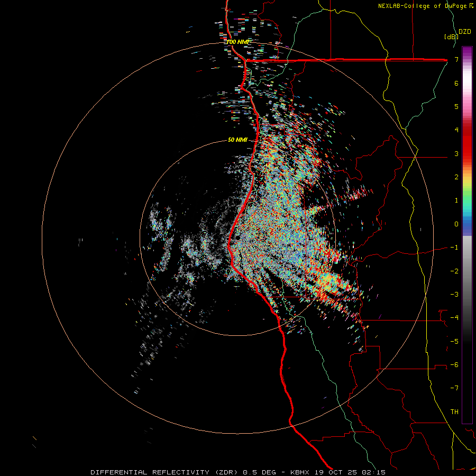Click the 50 NMI range ring label

[x=237, y=140]
